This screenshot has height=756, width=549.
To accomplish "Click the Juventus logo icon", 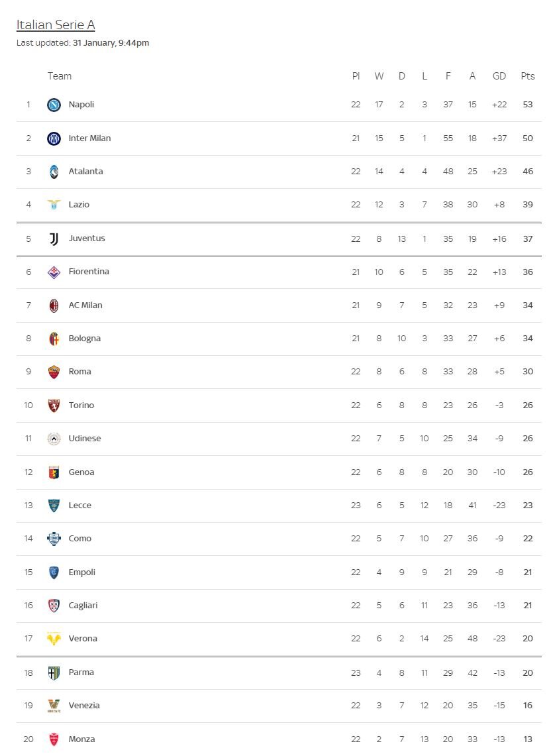I will click(54, 239).
